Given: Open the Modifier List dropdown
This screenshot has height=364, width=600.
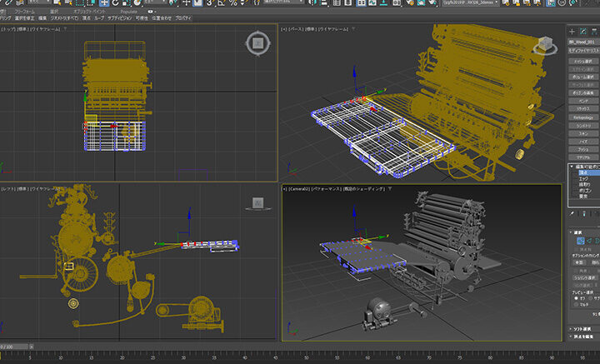Looking at the screenshot, I should tap(584, 50).
